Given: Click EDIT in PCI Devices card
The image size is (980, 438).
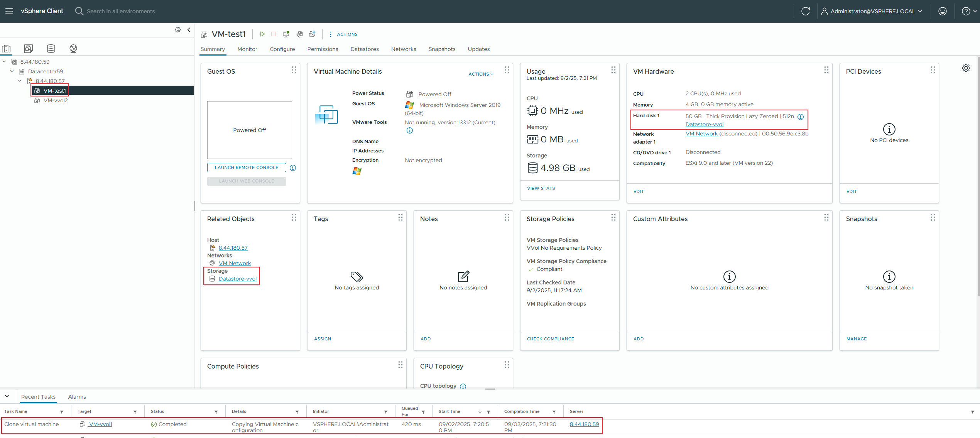Looking at the screenshot, I should pyautogui.click(x=852, y=192).
